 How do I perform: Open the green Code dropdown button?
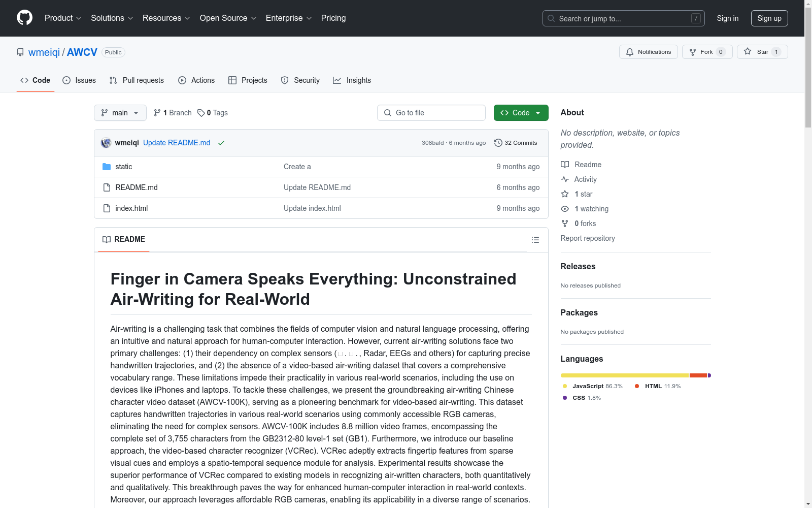(521, 113)
